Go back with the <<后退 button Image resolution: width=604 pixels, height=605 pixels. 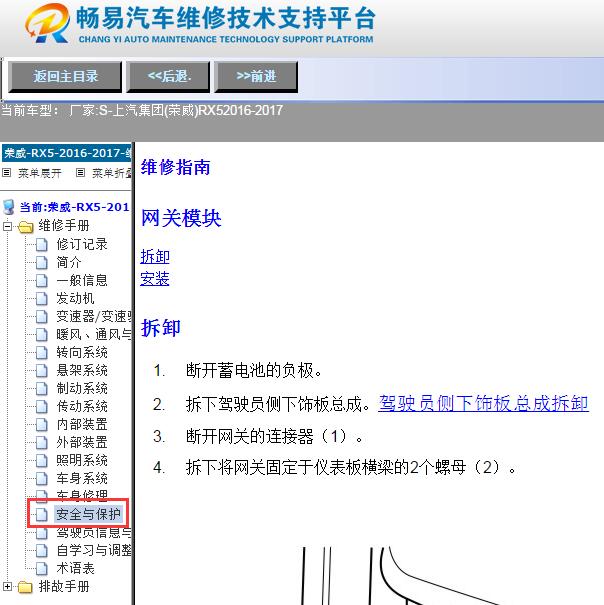pyautogui.click(x=168, y=77)
